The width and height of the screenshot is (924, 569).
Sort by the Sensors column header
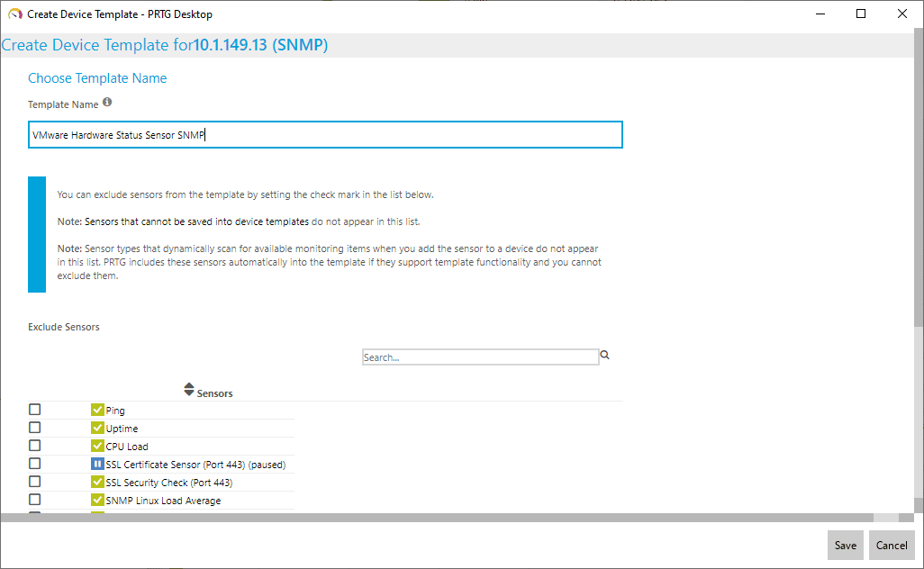click(214, 393)
